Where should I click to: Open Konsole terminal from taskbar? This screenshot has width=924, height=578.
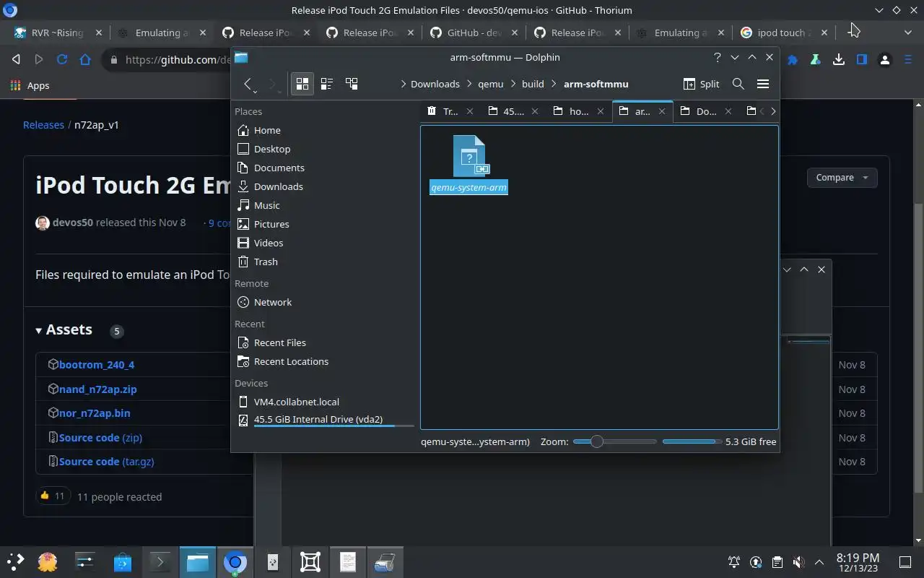pos(160,562)
